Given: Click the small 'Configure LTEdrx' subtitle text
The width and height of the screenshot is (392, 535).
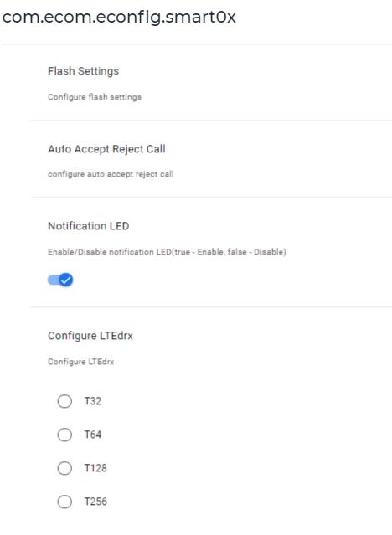Looking at the screenshot, I should 81,362.
